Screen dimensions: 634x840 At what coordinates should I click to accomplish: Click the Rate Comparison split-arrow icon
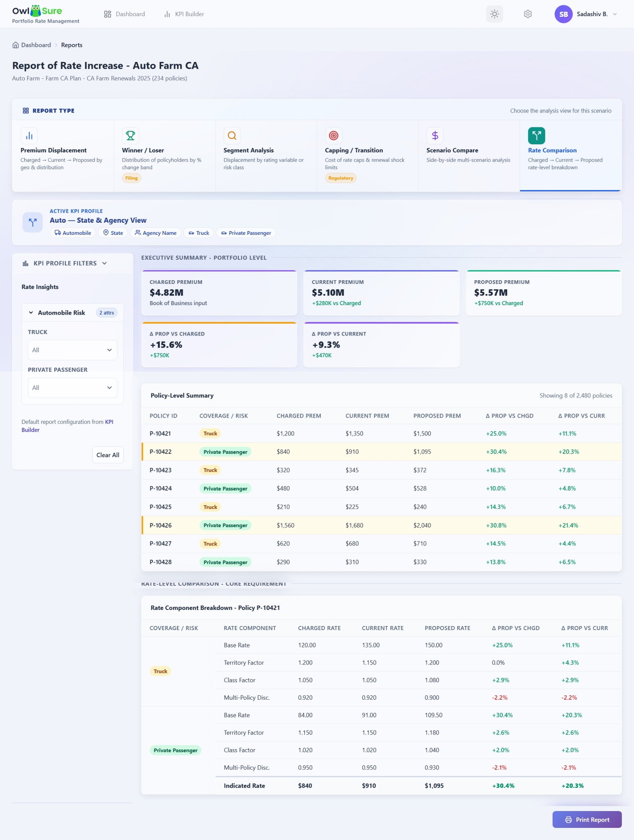click(537, 136)
